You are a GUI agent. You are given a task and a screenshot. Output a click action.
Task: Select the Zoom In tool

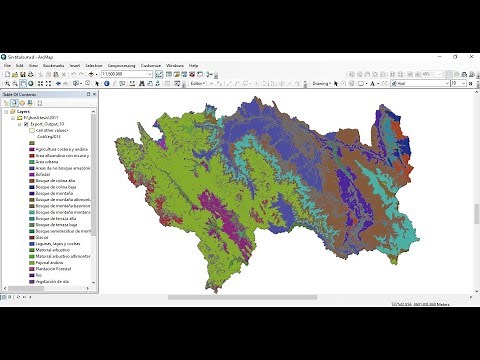coord(7,83)
